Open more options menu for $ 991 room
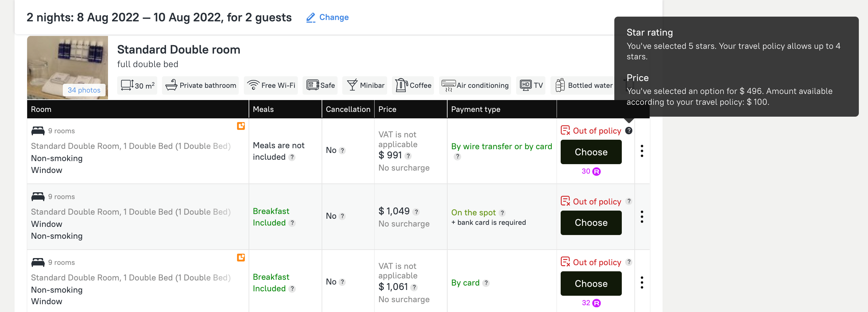Image resolution: width=868 pixels, height=312 pixels. pyautogui.click(x=641, y=151)
